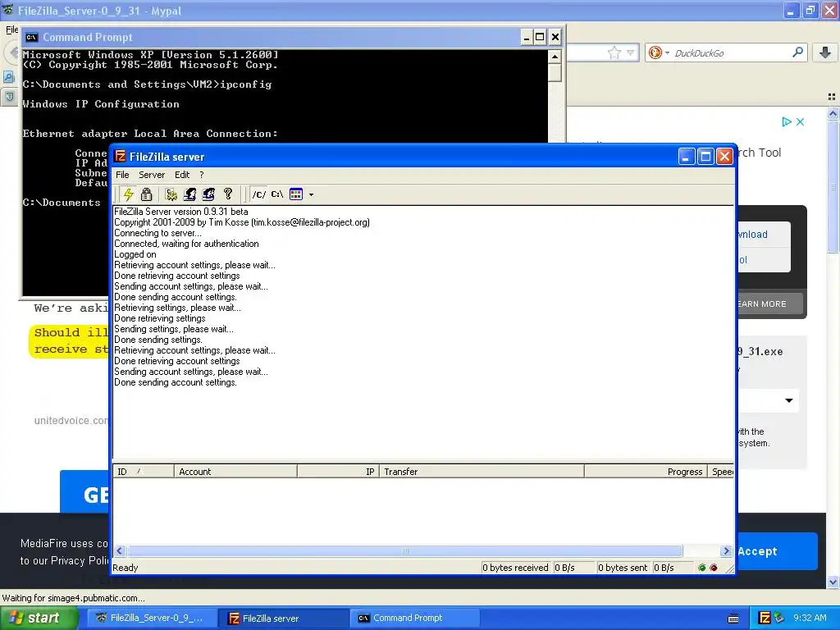Sort connections by ID column header

point(143,472)
